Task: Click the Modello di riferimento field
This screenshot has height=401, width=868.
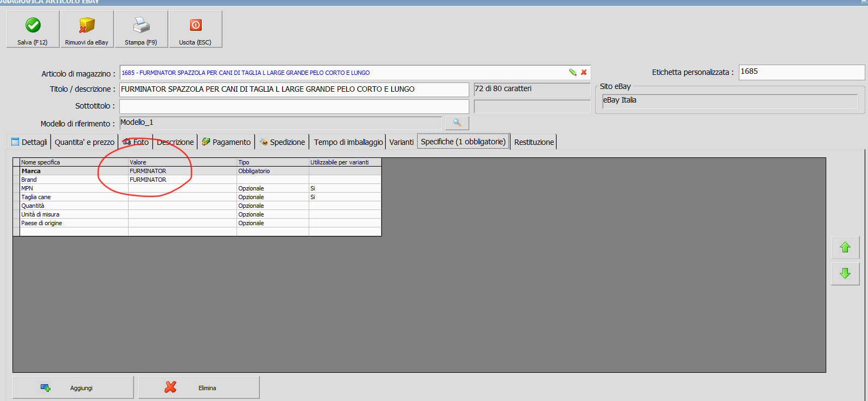Action: click(280, 123)
